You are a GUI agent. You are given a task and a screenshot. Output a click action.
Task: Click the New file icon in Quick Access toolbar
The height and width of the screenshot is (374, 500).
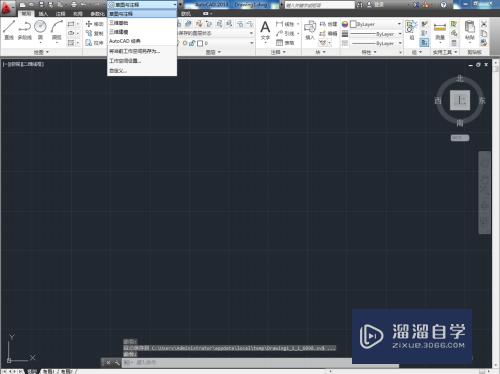(23, 5)
